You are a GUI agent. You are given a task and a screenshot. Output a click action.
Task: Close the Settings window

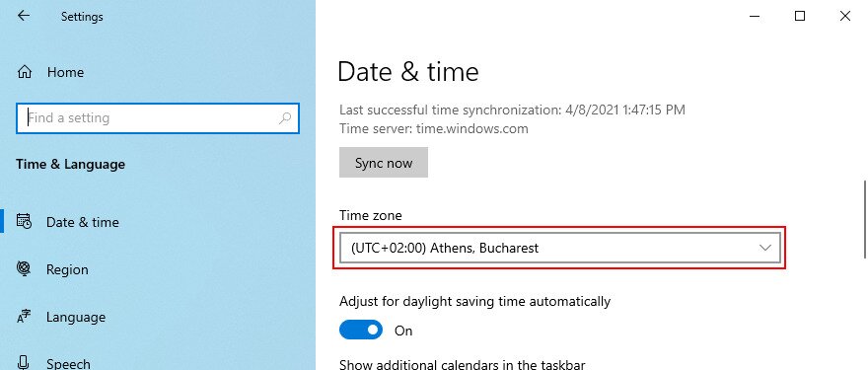pos(844,16)
